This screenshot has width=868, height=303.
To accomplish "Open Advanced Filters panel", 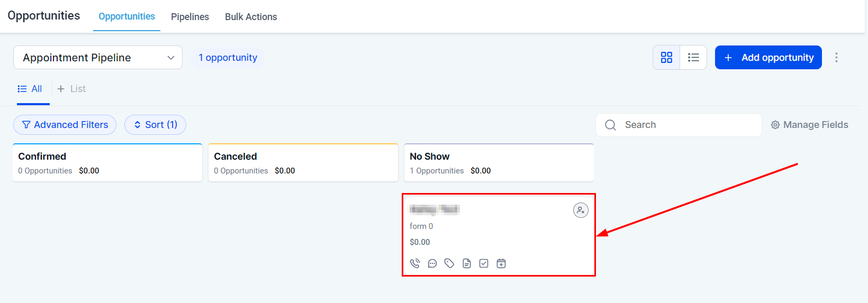I will pos(65,125).
